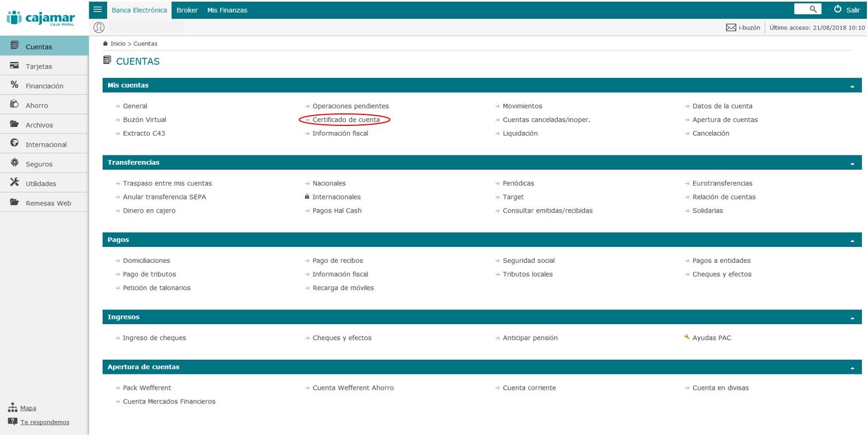Collapse the Transferencias section
This screenshot has width=868, height=438.
click(x=852, y=163)
